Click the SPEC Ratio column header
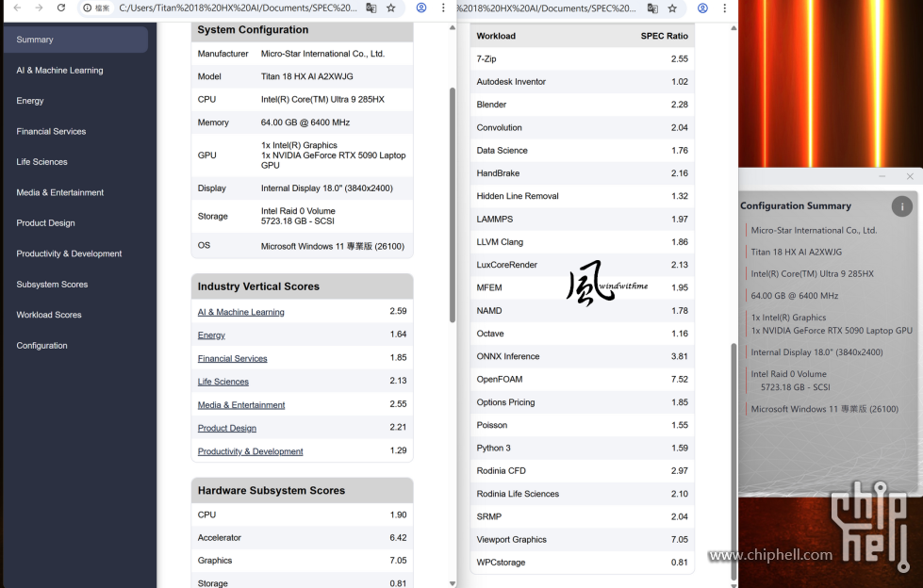The height and width of the screenshot is (588, 923). point(664,36)
